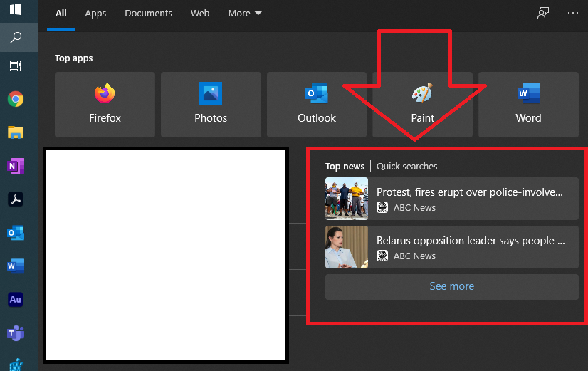
Task: Switch to Quick searches section
Action: click(x=407, y=166)
